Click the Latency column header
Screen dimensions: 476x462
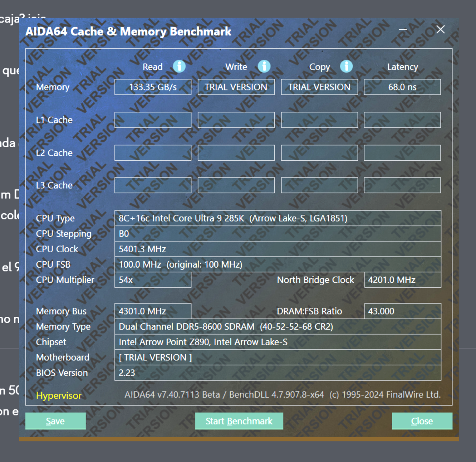pyautogui.click(x=403, y=67)
